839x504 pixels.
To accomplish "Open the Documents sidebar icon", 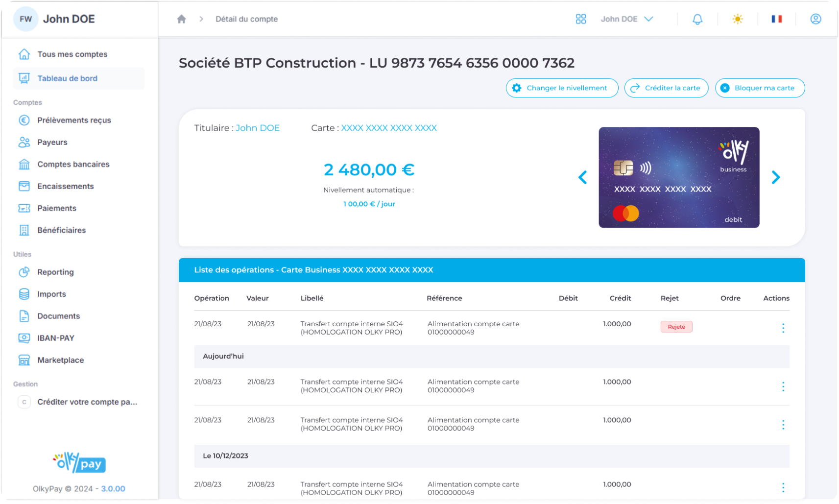I will 25,316.
